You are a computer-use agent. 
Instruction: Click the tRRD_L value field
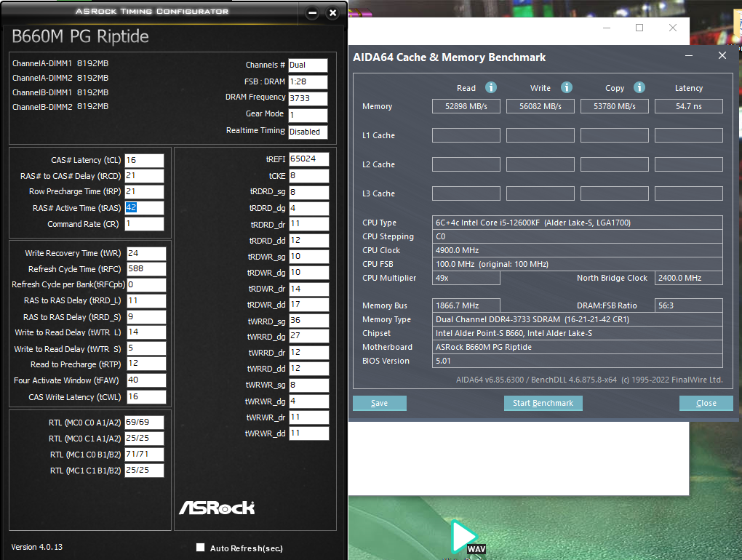[147, 301]
